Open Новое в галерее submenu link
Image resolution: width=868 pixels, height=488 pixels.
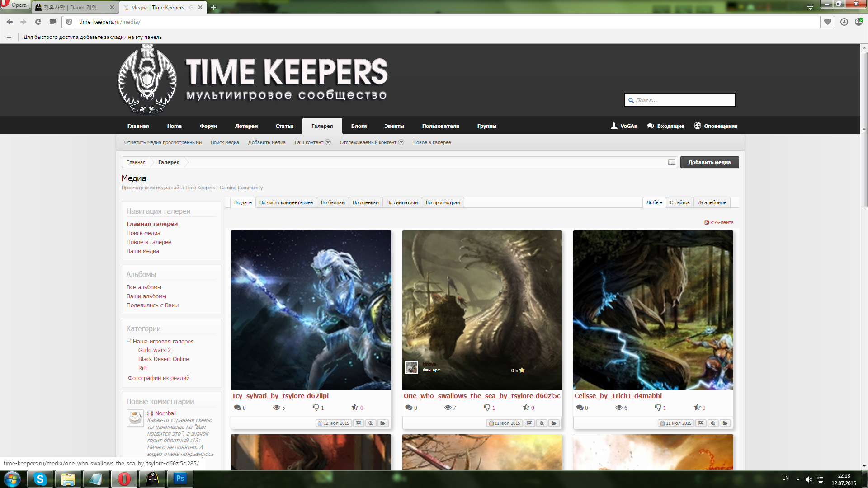pyautogui.click(x=432, y=142)
